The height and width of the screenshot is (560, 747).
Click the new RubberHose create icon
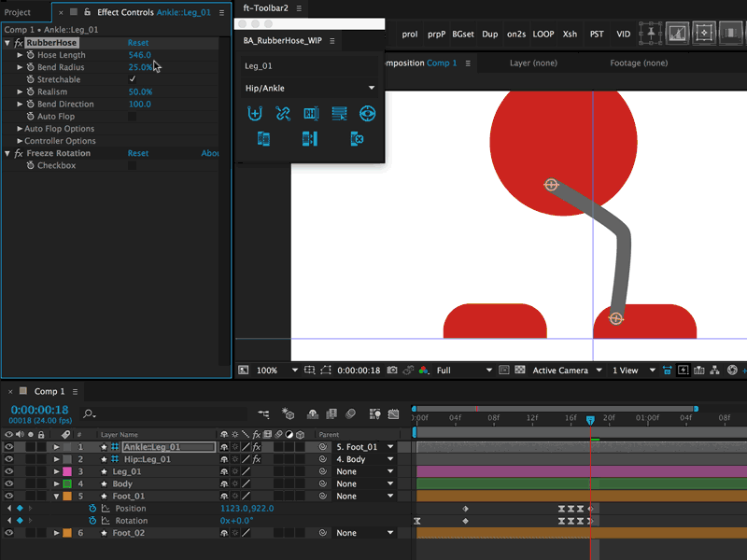pyautogui.click(x=254, y=114)
